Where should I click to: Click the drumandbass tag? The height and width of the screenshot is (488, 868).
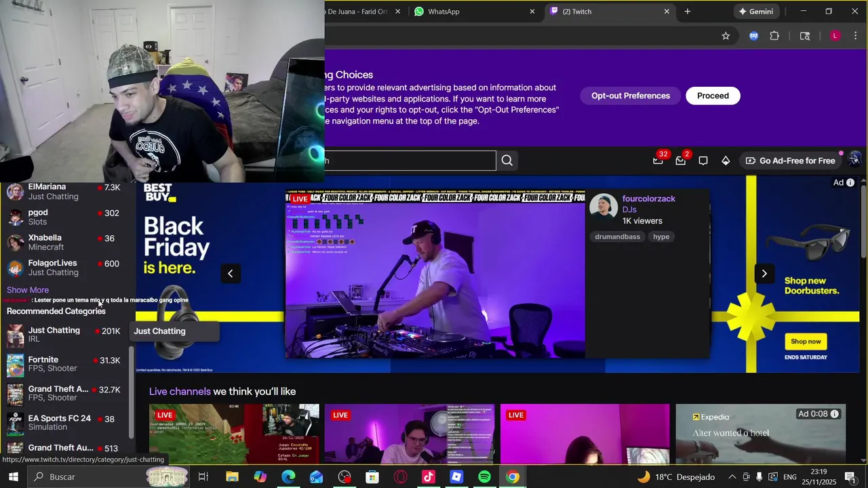[617, 237]
